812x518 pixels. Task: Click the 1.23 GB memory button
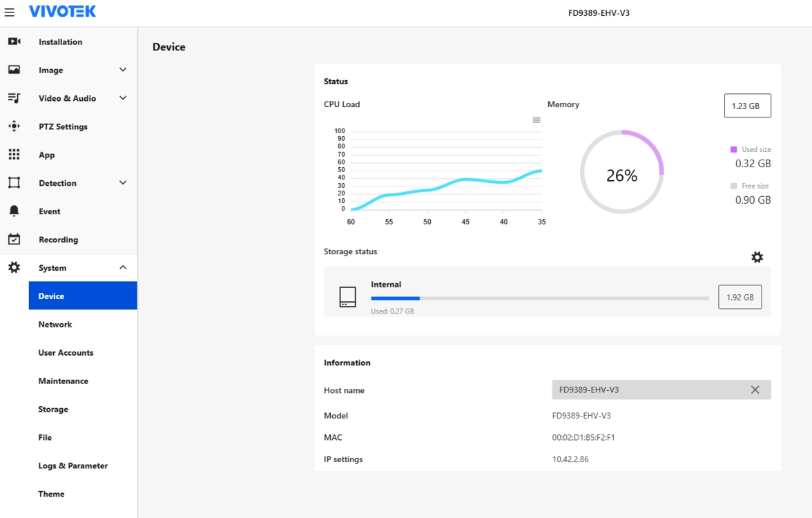[747, 106]
